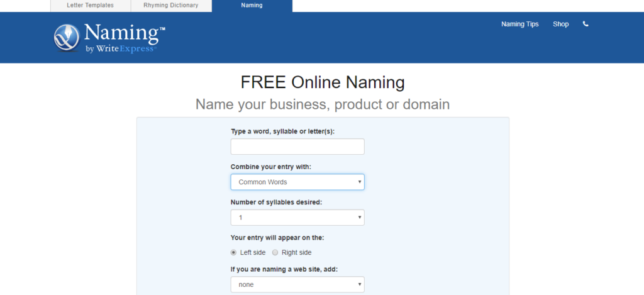Focus the word, syllable or letters input
644x295 pixels.
coord(297,147)
